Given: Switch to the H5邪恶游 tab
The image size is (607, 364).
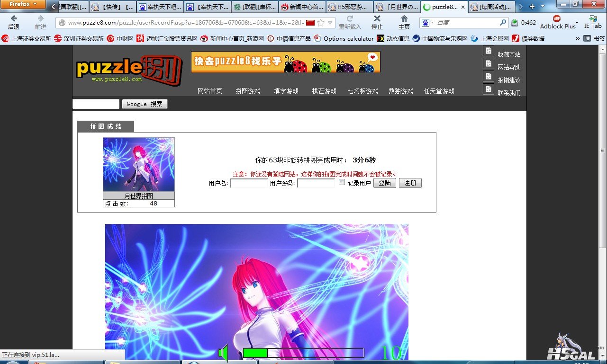Looking at the screenshot, I should pyautogui.click(x=350, y=7).
